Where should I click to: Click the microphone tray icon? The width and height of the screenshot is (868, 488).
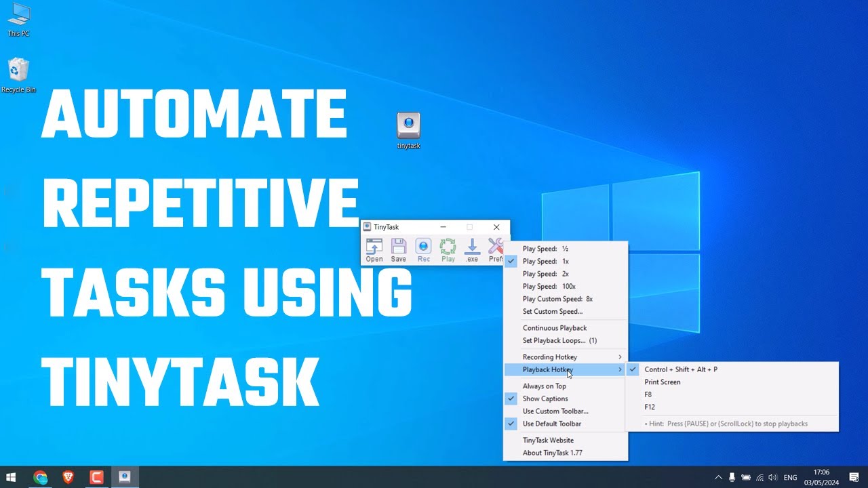[732, 478]
